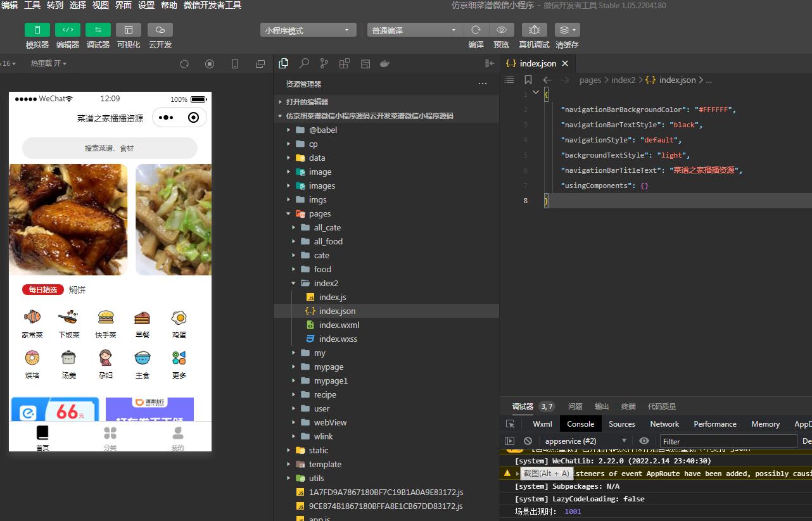
Task: Click the 真机调试 remote debug icon
Action: click(x=535, y=30)
